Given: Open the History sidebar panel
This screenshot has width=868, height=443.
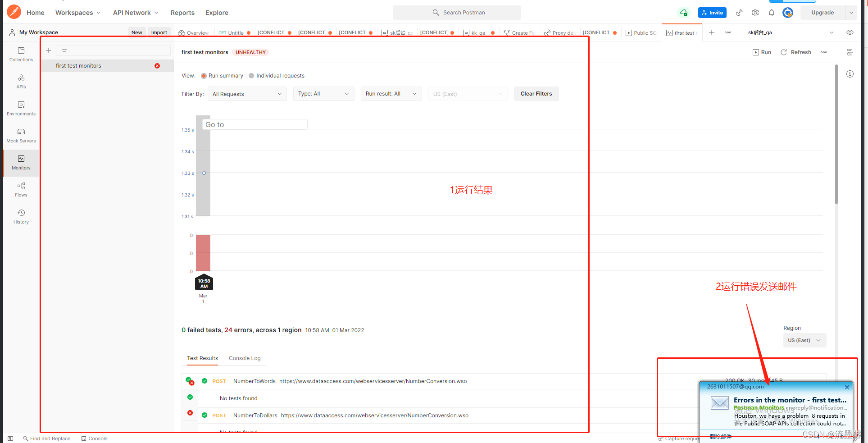Looking at the screenshot, I should point(21,216).
